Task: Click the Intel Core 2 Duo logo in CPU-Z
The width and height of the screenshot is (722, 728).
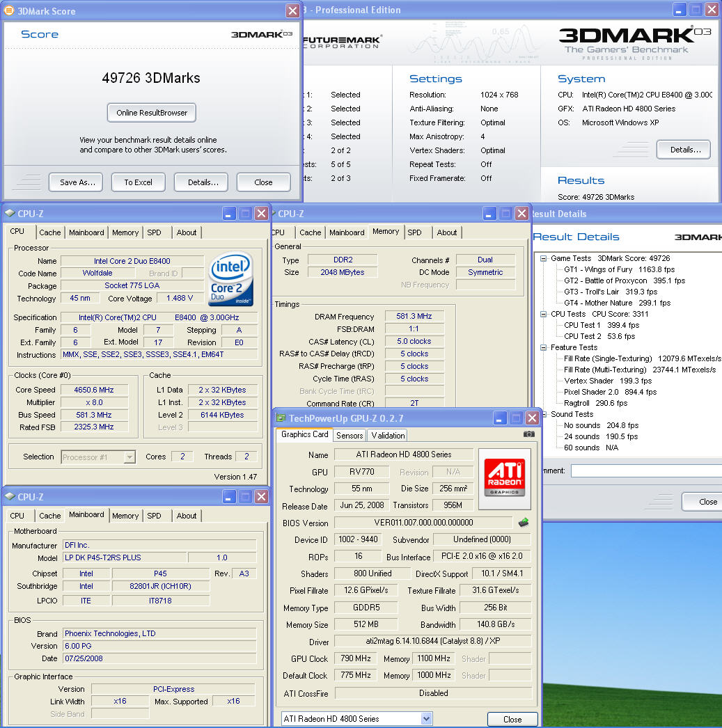Action: (x=230, y=278)
